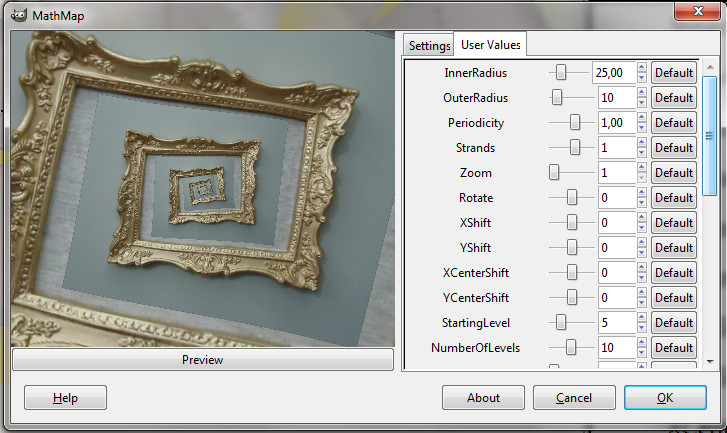Reset Zoom to default value

pyautogui.click(x=674, y=173)
